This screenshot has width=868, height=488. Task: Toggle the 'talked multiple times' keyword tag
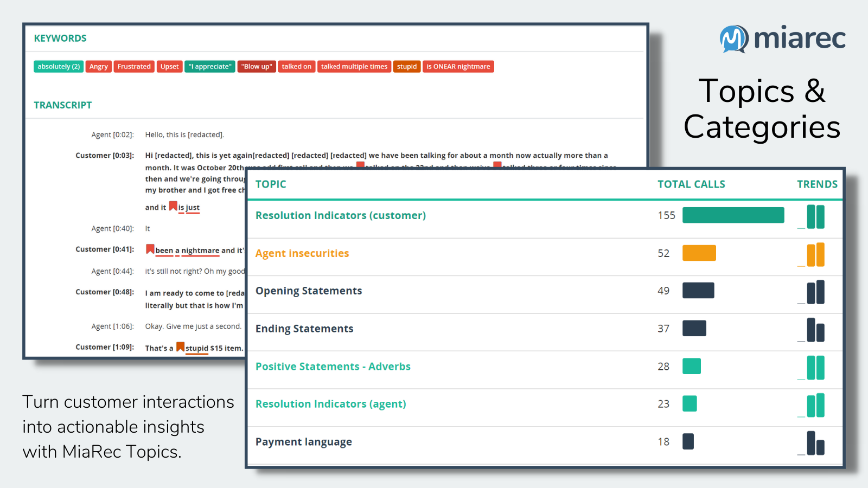354,66
